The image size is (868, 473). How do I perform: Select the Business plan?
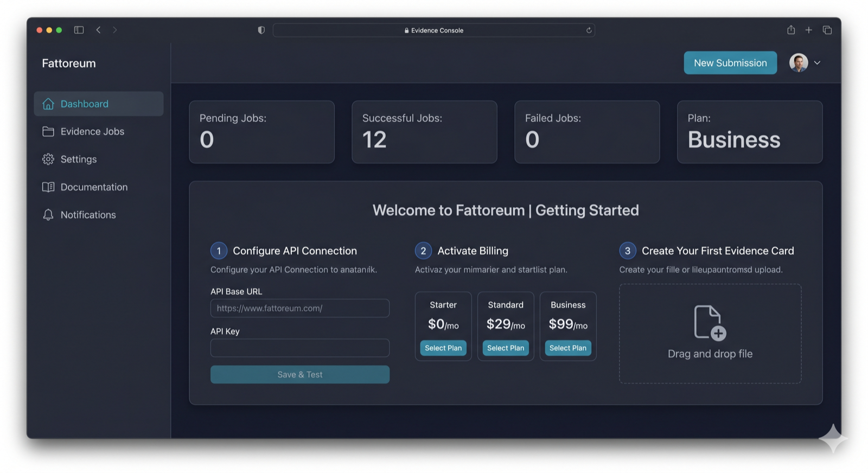point(568,348)
